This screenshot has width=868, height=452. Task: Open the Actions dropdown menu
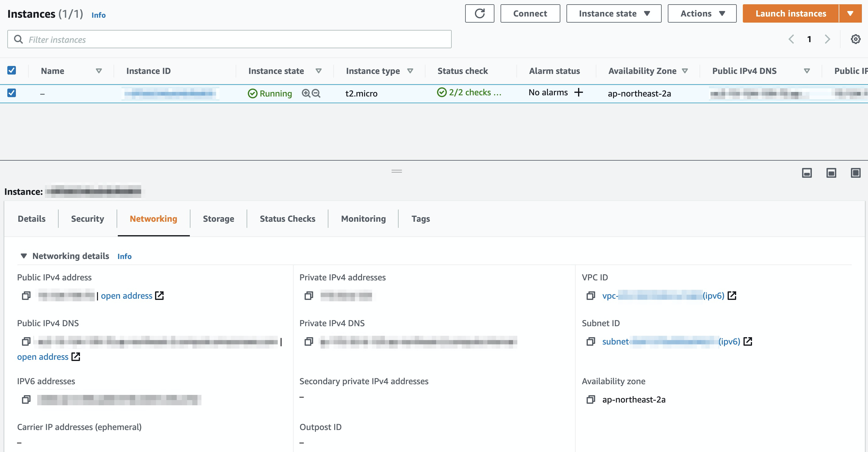[x=702, y=13]
